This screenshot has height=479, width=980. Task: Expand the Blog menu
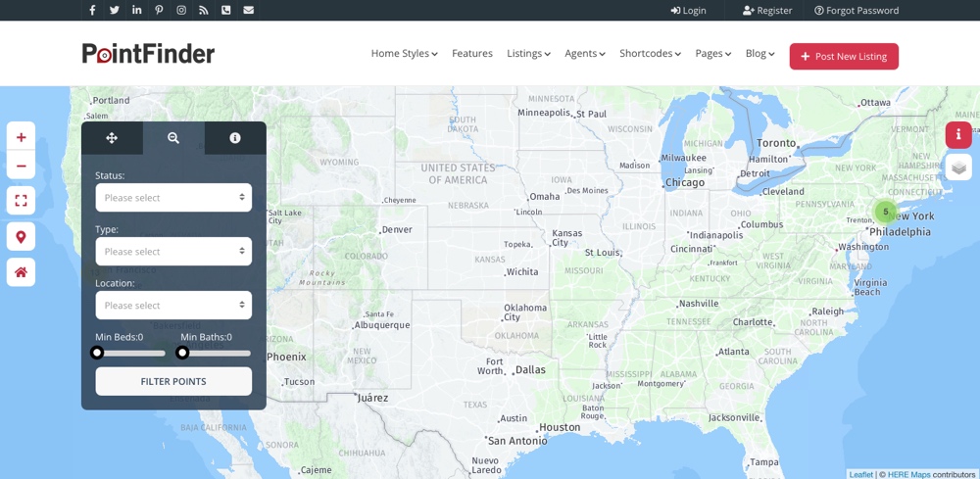(760, 54)
